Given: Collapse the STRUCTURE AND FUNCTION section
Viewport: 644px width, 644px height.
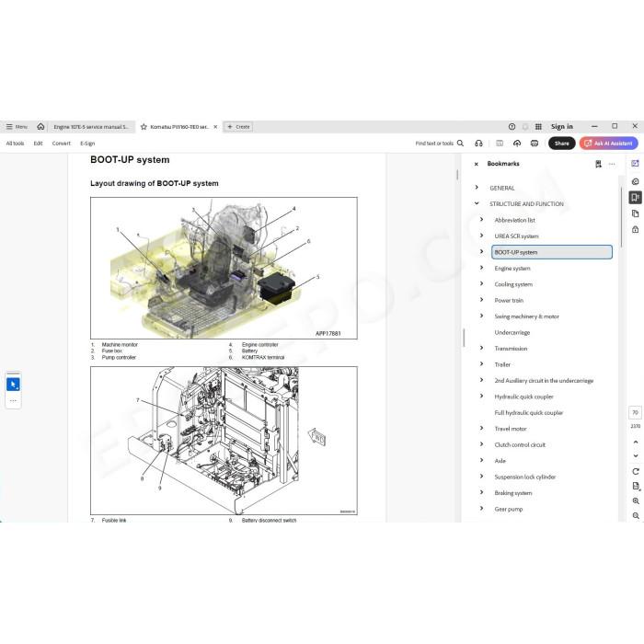Looking at the screenshot, I should click(x=477, y=203).
